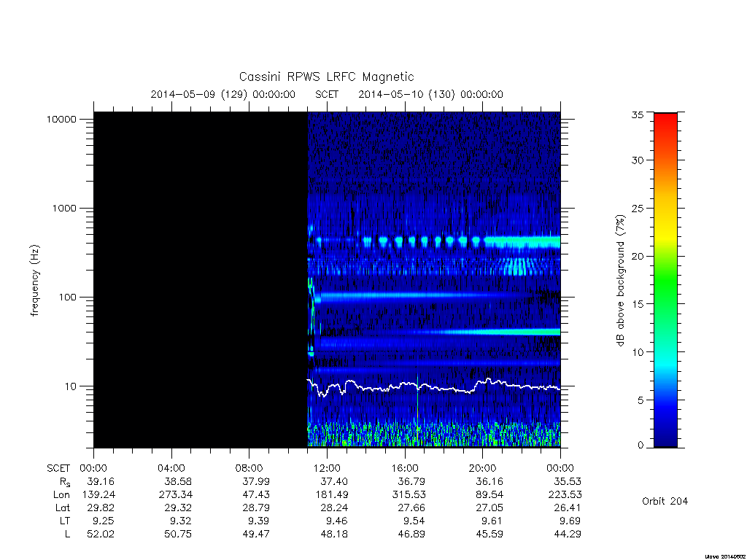Click the 'Rs' row label

pyautogui.click(x=64, y=482)
